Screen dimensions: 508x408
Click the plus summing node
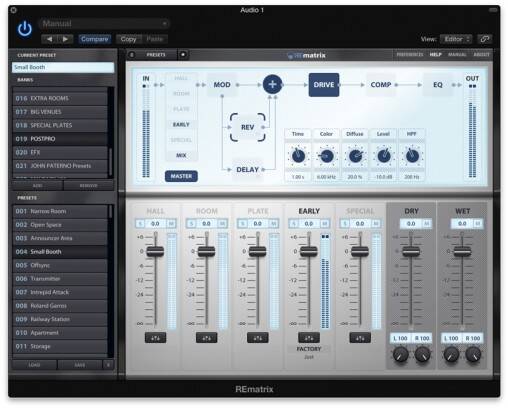tap(272, 84)
